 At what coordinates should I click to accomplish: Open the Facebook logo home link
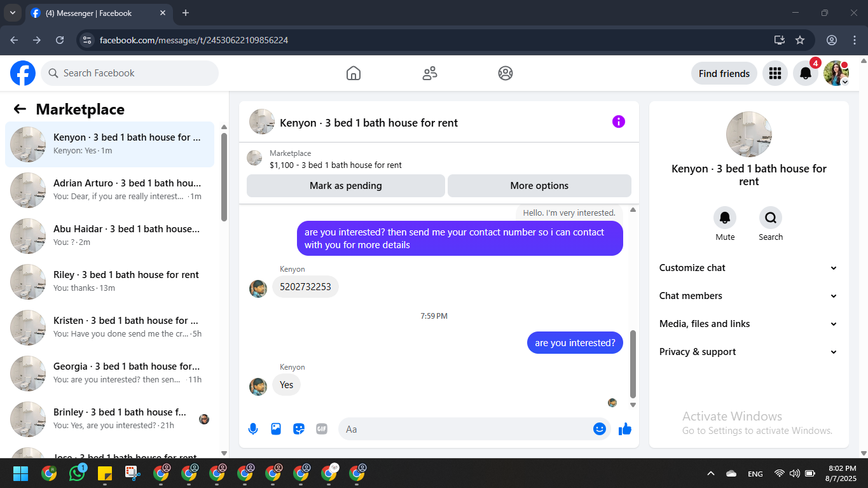(x=23, y=73)
